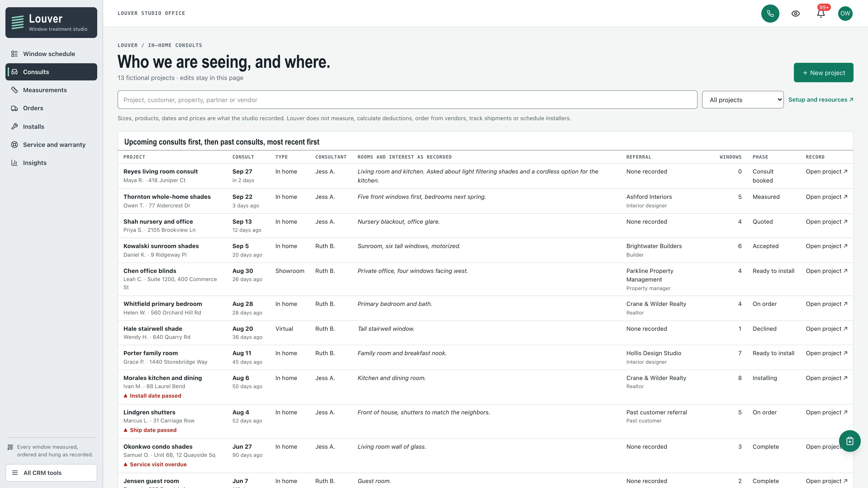Click the Lindgren shutters project name
Screen dimensions: 868x488
point(149,412)
